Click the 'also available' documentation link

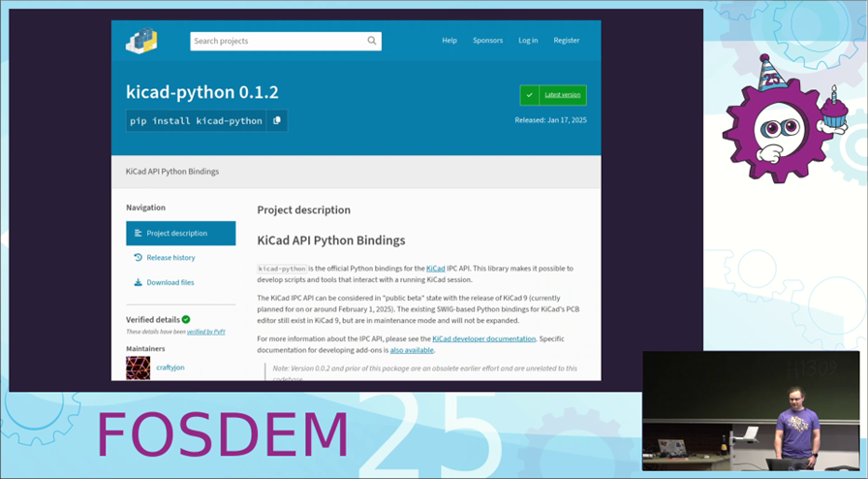(412, 350)
